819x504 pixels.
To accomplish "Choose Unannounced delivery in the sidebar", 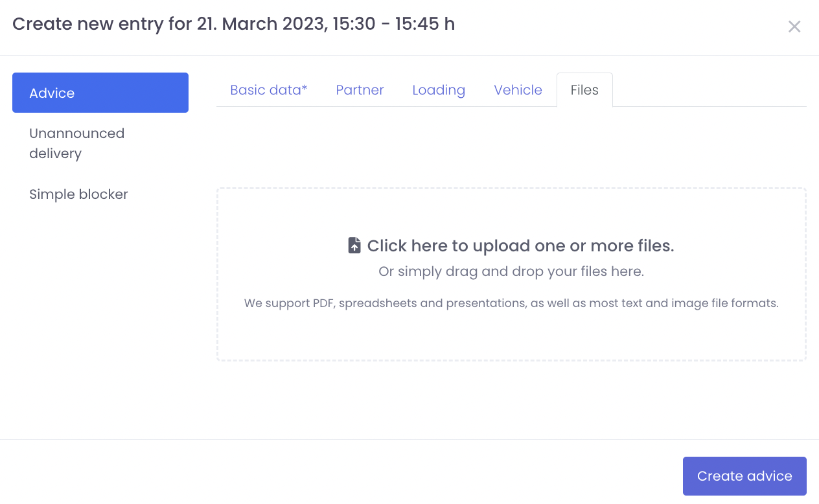I will pos(76,143).
